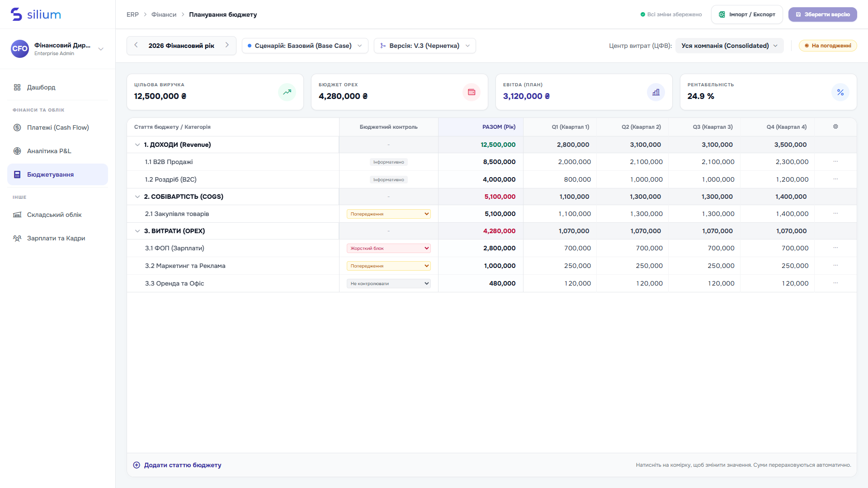Open the Сценарій: Базовий dropdown
868x488 pixels.
click(x=305, y=46)
